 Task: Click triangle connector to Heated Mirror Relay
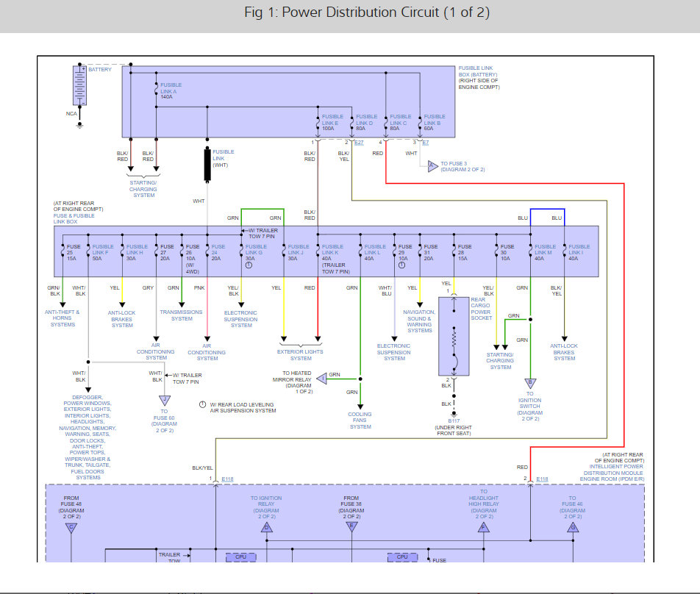point(322,379)
